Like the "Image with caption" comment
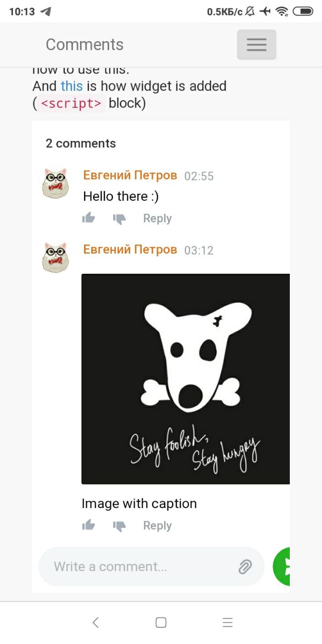This screenshot has height=644, width=322. (x=89, y=525)
